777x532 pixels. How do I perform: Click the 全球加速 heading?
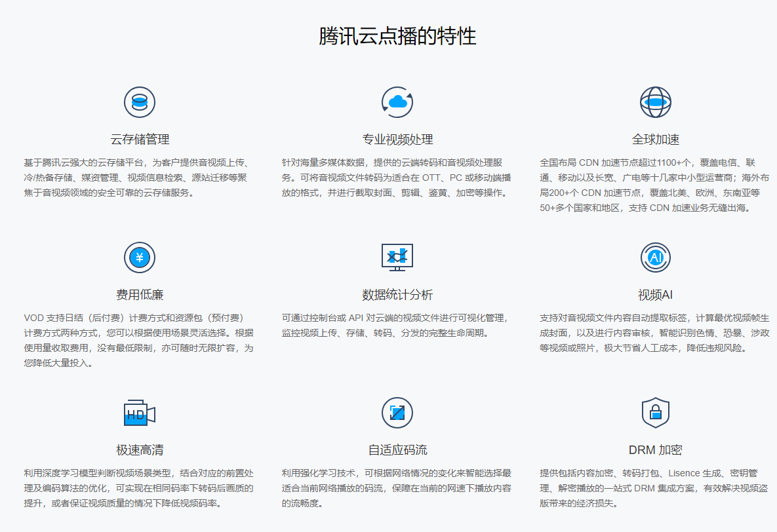pos(656,140)
